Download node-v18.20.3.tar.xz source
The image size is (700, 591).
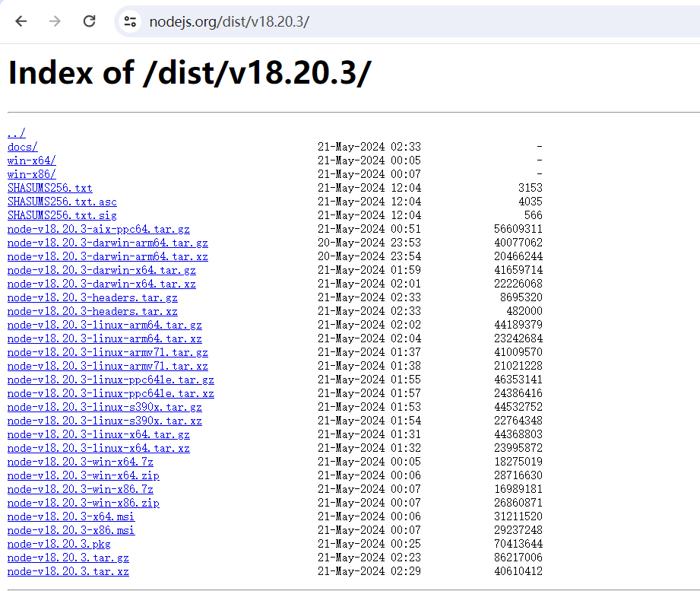point(68,571)
